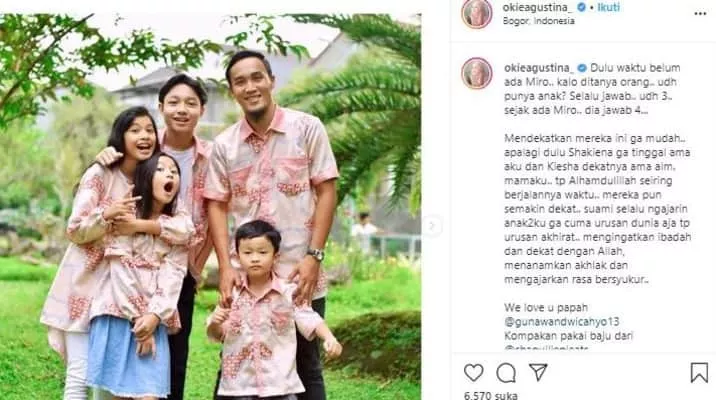Open the profile picture in the post header
Image resolution: width=716 pixels, height=400 pixels.
[x=477, y=14]
